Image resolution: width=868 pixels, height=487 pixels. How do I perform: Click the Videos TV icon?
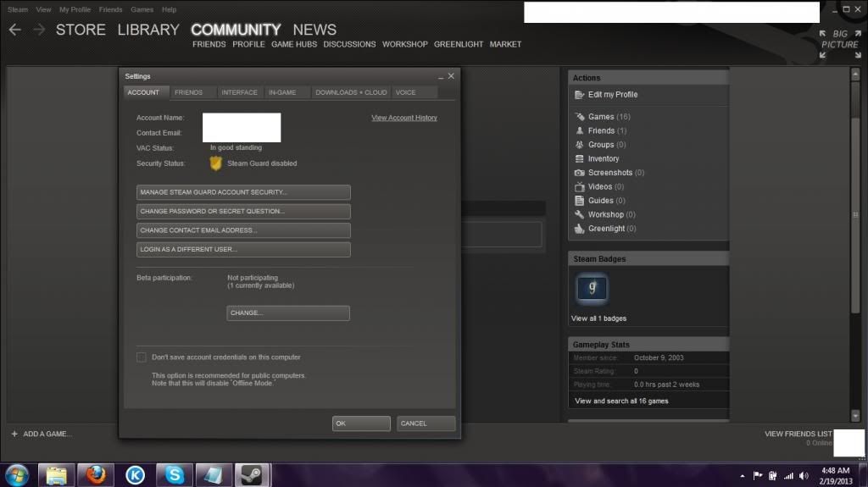pos(579,186)
